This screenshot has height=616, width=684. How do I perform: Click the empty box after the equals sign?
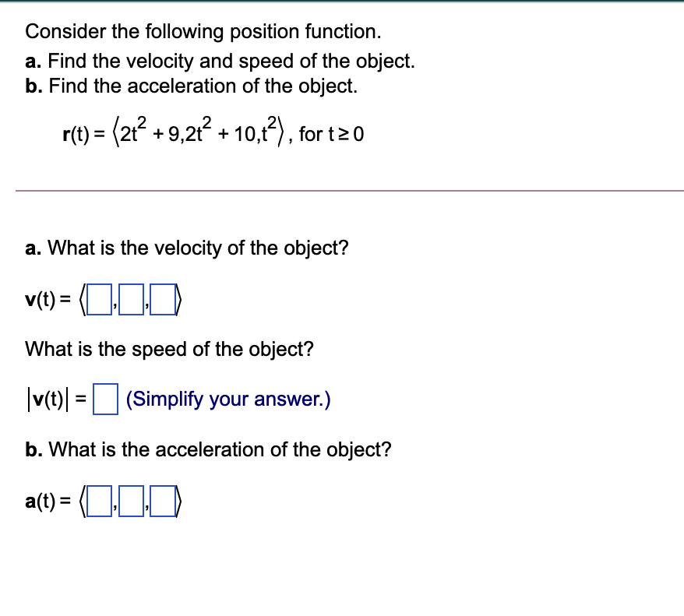pyautogui.click(x=105, y=400)
